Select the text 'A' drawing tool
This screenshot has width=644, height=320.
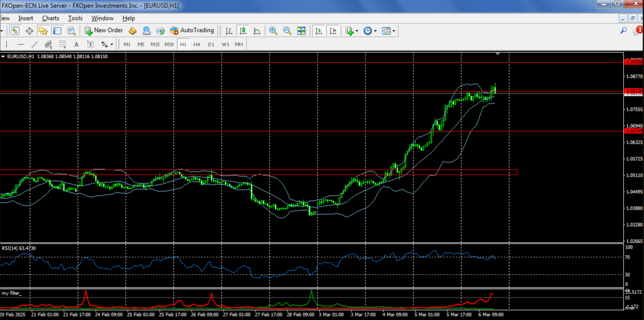tap(76, 44)
